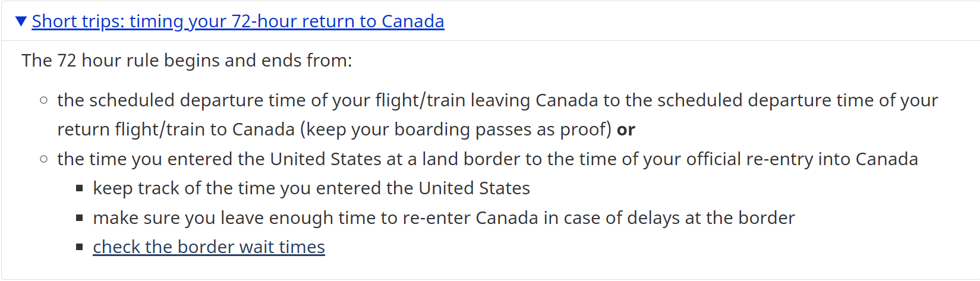This screenshot has width=980, height=281.
Task: Click the phrase 'keep your boarding passes as proof'
Action: [x=458, y=130]
